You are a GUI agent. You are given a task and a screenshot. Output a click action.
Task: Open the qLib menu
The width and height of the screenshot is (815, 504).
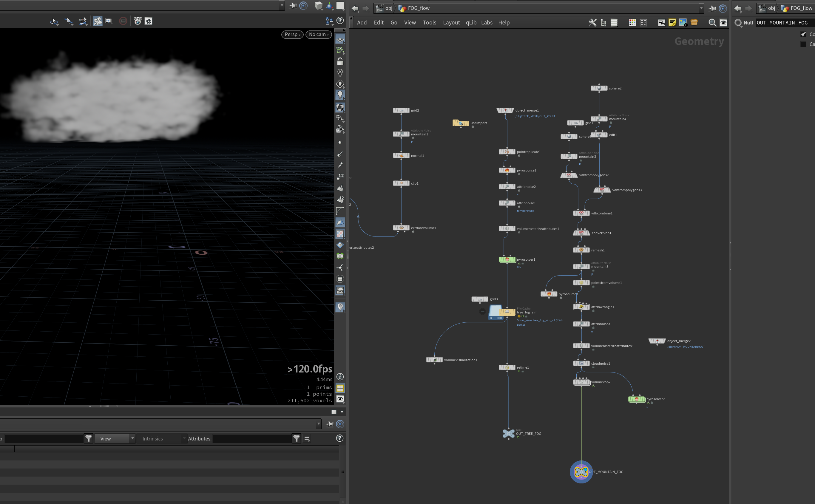pos(471,23)
